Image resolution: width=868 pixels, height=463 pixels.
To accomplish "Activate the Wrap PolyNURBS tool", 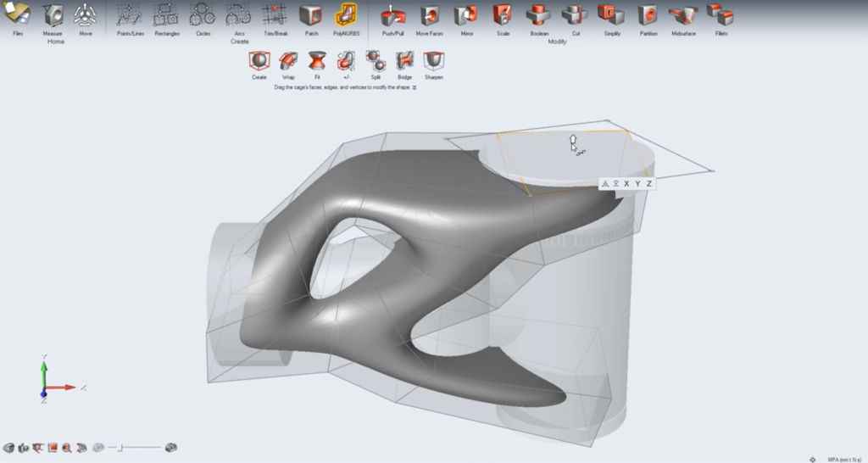I will [288, 61].
